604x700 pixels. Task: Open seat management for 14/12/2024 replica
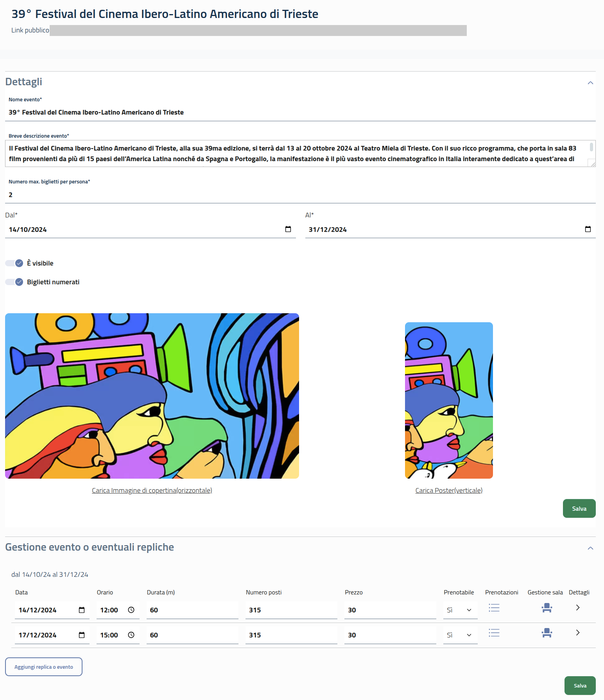[x=547, y=608]
